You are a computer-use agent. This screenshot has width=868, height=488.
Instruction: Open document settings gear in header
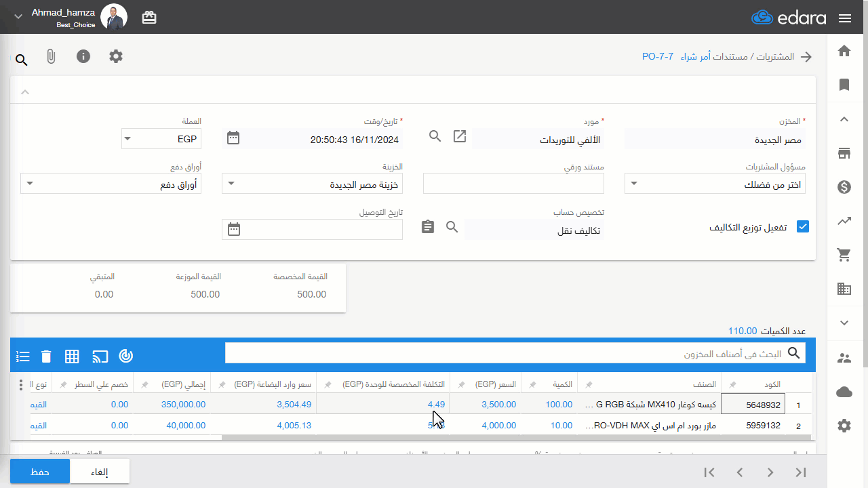tap(116, 56)
